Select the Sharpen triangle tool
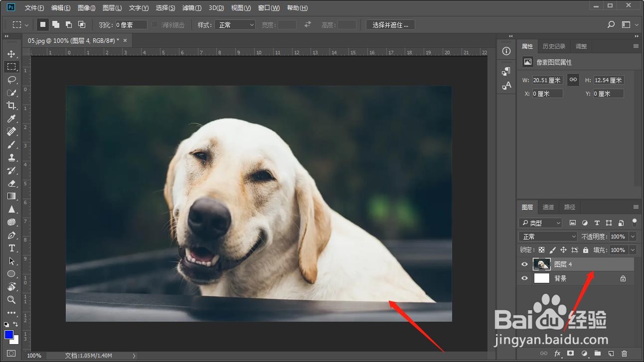Screen dimensions: 644x362 pyautogui.click(x=11, y=209)
